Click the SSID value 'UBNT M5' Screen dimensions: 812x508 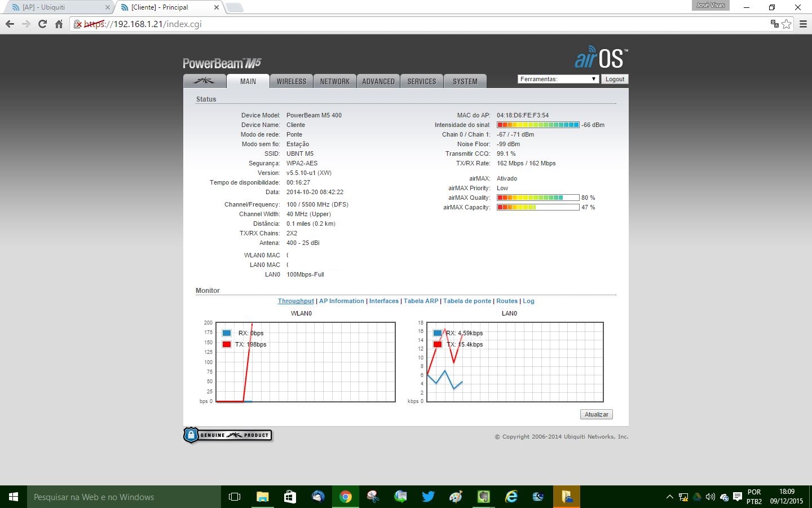(300, 154)
